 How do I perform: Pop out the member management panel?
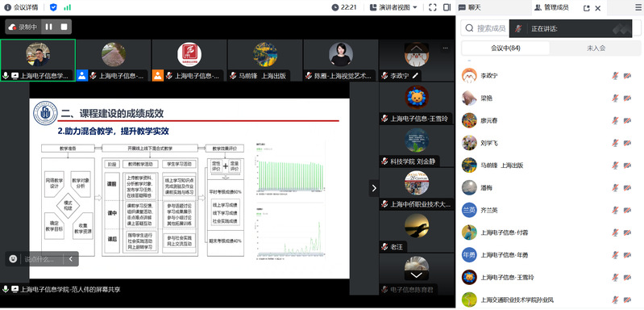tap(586, 8)
